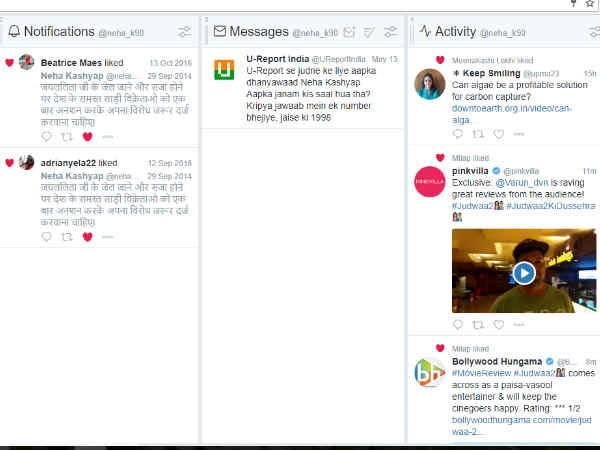Open the Bollywood Hungama account name
Viewport: 600px width, 450px height.
point(497,361)
